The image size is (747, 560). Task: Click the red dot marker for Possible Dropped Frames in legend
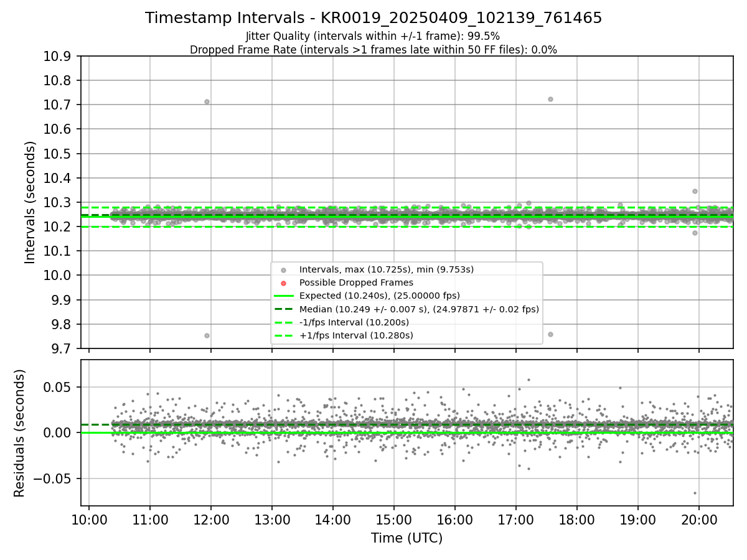coord(284,283)
